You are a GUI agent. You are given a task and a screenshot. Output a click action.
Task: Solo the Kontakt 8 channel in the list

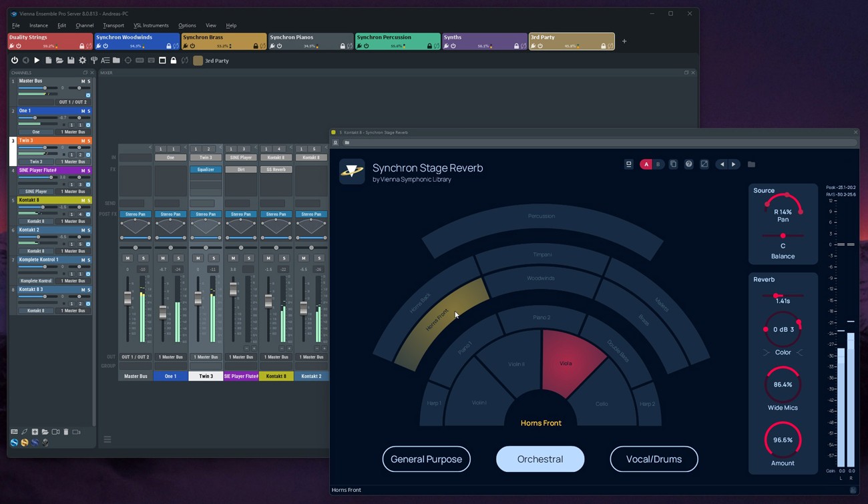(x=89, y=200)
